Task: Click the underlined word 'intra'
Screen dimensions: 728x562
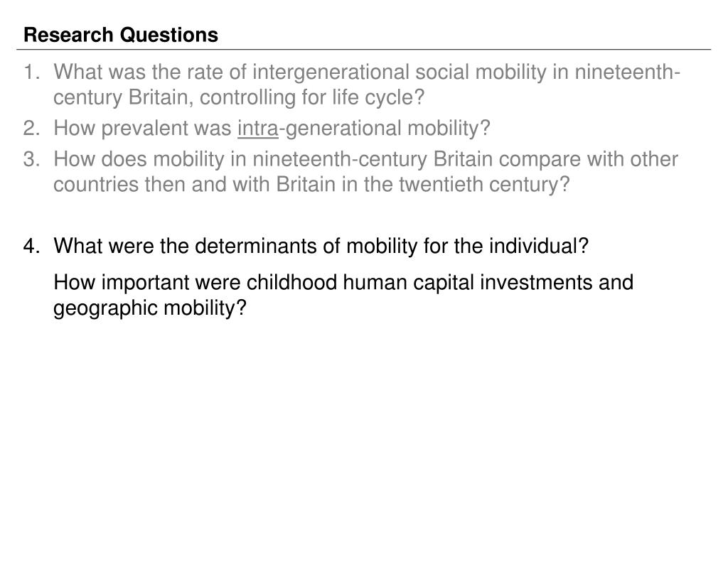Action: (257, 129)
